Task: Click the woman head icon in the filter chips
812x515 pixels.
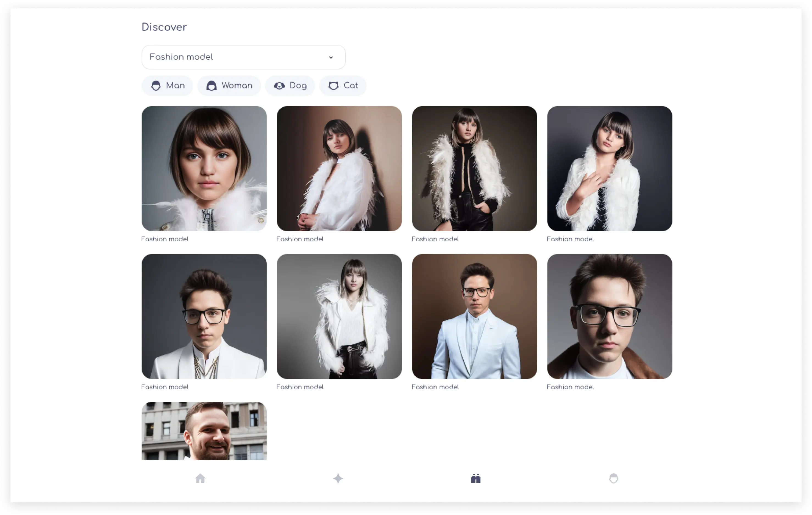Action: click(x=212, y=86)
